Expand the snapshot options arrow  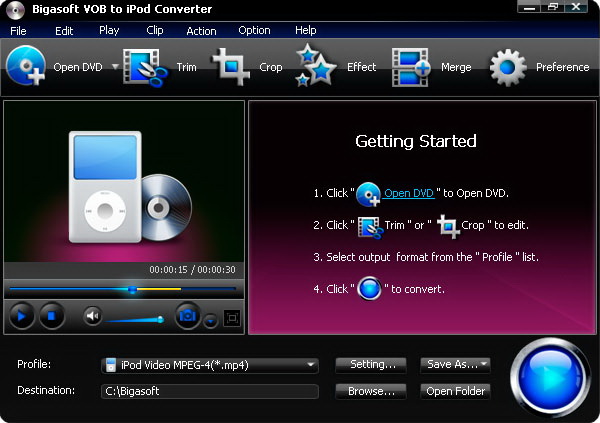[x=210, y=321]
